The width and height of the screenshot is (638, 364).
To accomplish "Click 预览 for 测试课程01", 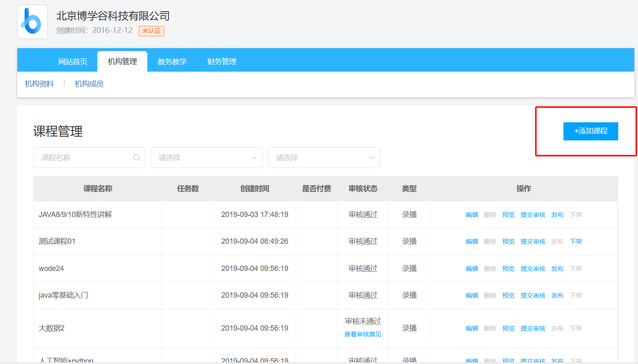I will [509, 242].
